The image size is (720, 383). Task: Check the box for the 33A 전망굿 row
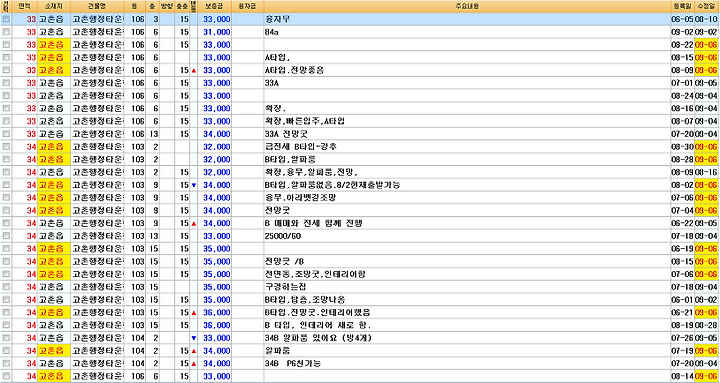pos(6,134)
